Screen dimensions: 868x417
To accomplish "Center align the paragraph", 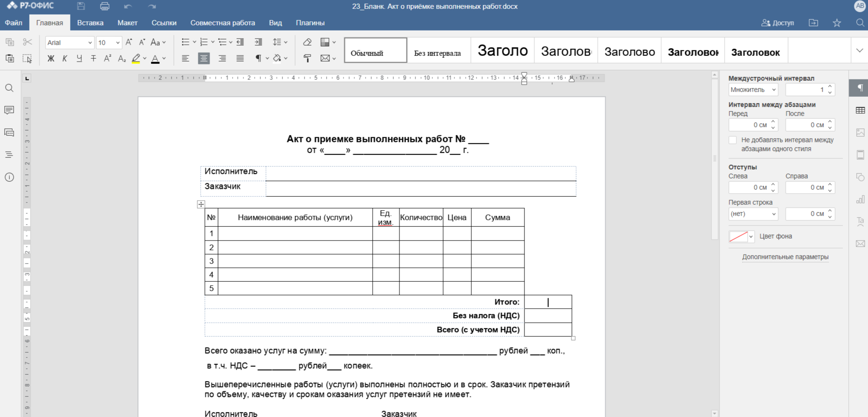I will 203,58.
